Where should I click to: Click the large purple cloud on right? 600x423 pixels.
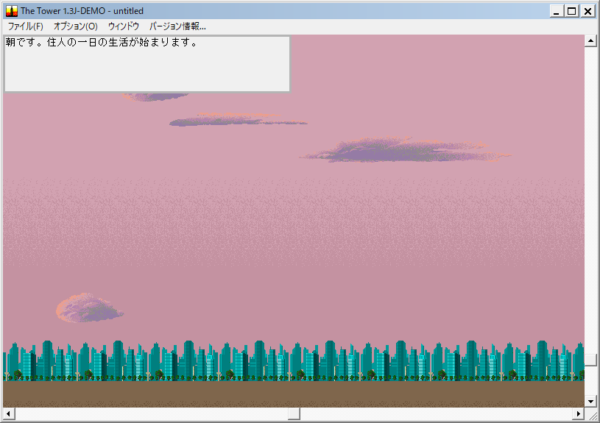tap(405, 151)
